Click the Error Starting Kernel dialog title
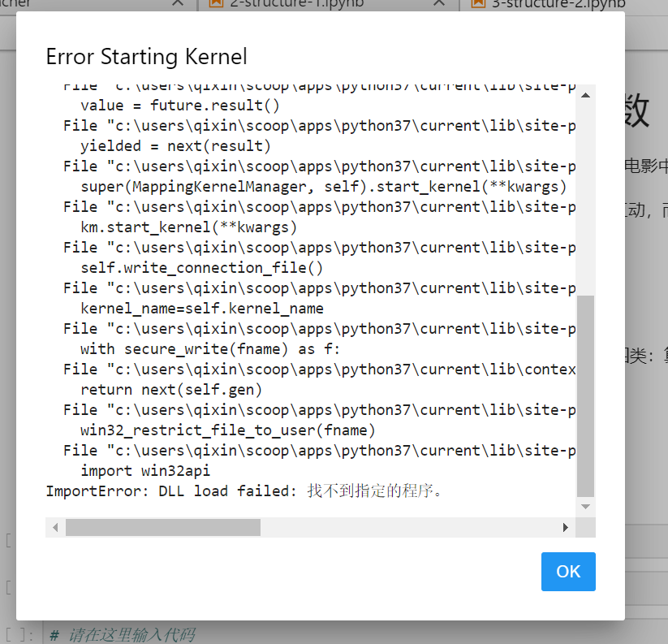 [x=146, y=57]
